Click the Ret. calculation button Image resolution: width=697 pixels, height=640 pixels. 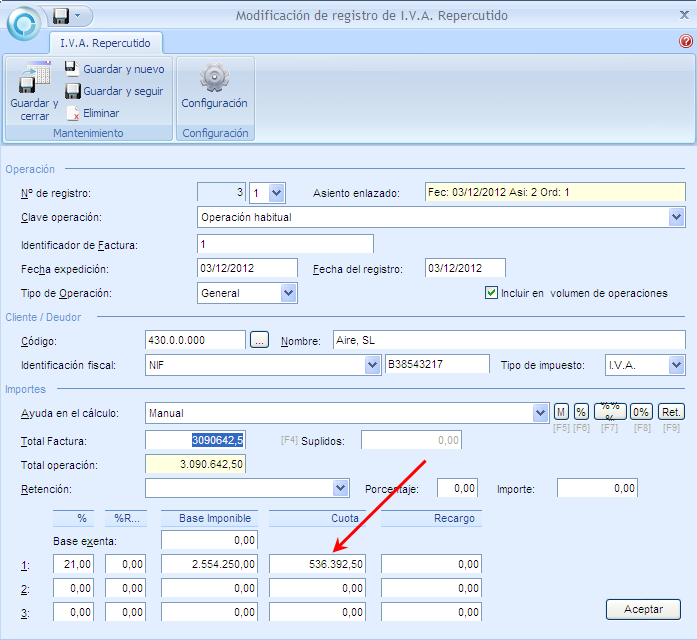pos(671,412)
